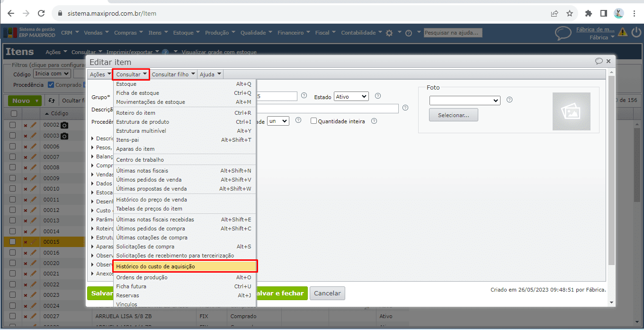The width and height of the screenshot is (644, 330).
Task: Open the unit dropdown showing un
Action: click(x=278, y=121)
